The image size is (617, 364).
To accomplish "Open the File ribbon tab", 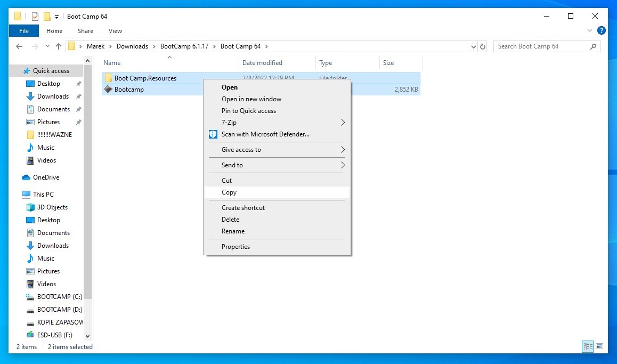I will pos(23,31).
